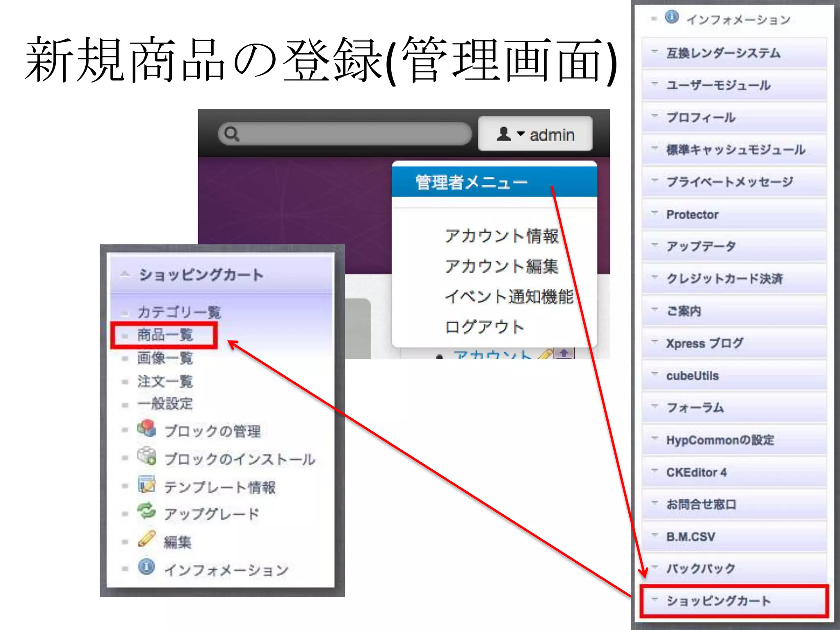Expand バックパック in the sidebar
The height and width of the screenshot is (630, 840).
[x=734, y=568]
